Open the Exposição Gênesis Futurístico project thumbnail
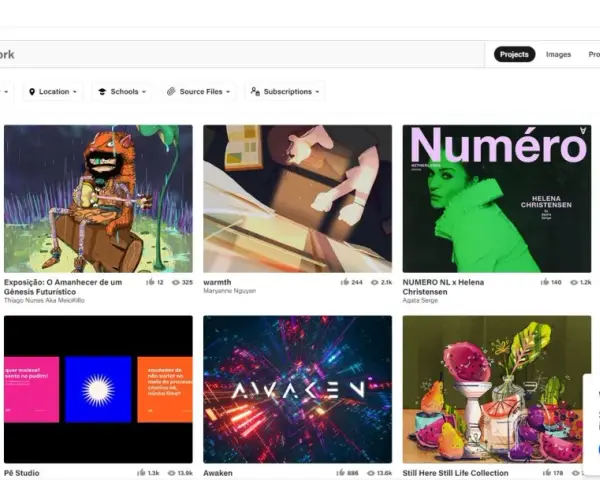Screen dimensions: 600x480 click(x=98, y=199)
